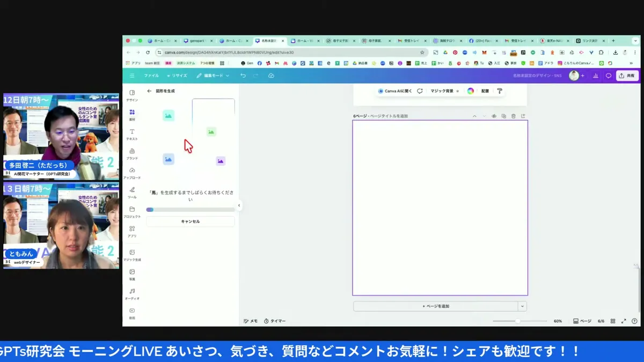Screen dimensions: 644x362
Task: Click the タイマー timer button
Action: tap(275, 321)
